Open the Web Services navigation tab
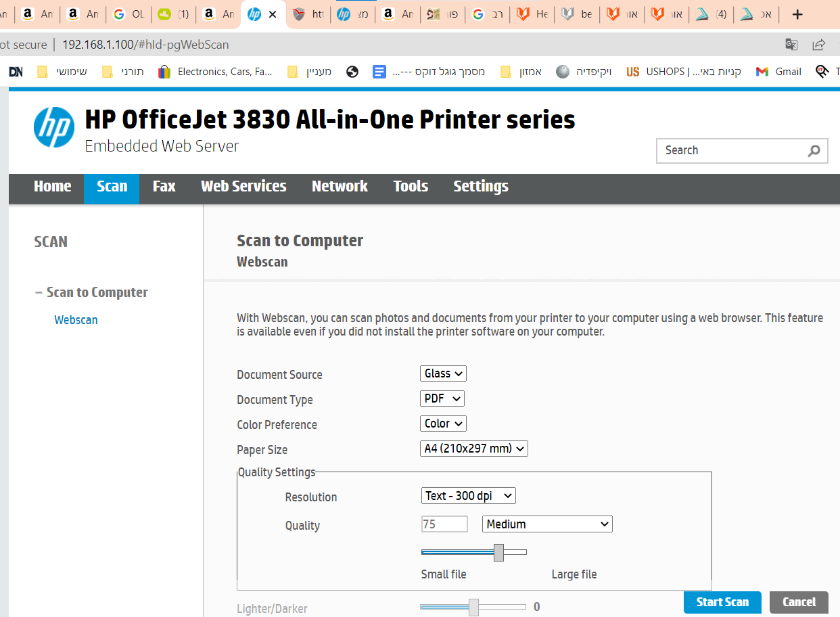The image size is (840, 617). pyautogui.click(x=243, y=187)
